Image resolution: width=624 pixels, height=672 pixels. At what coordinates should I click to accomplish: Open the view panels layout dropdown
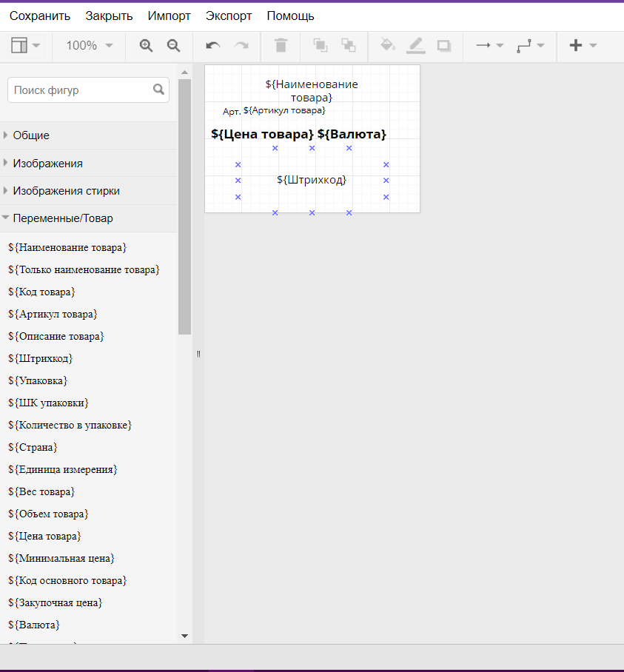coord(25,45)
